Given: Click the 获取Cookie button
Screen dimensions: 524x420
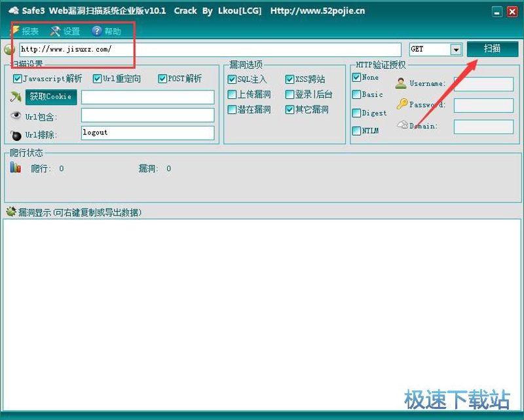Looking at the screenshot, I should pos(51,97).
